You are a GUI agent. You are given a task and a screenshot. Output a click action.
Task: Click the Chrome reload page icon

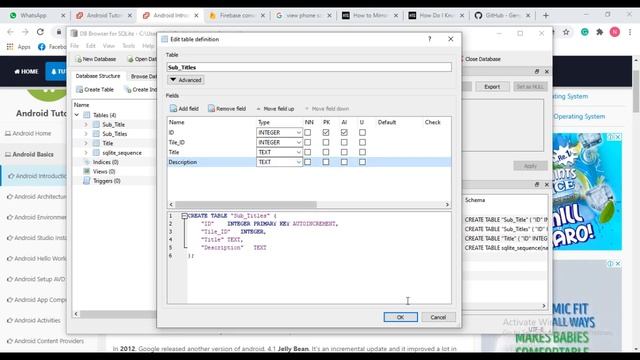(40, 32)
